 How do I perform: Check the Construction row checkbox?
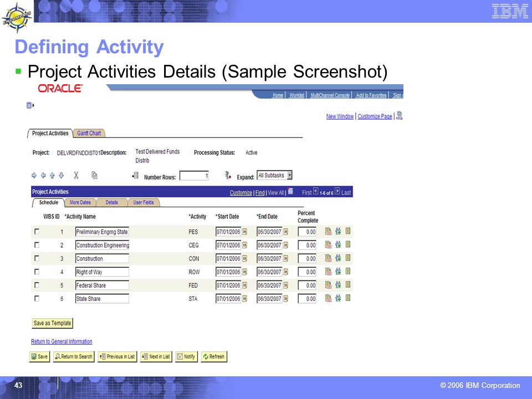(x=37, y=259)
